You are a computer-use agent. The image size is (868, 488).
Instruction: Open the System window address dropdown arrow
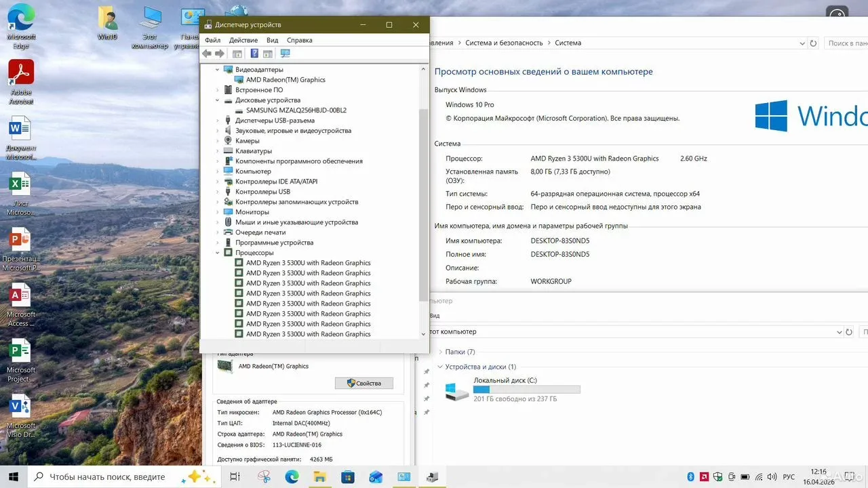[802, 43]
